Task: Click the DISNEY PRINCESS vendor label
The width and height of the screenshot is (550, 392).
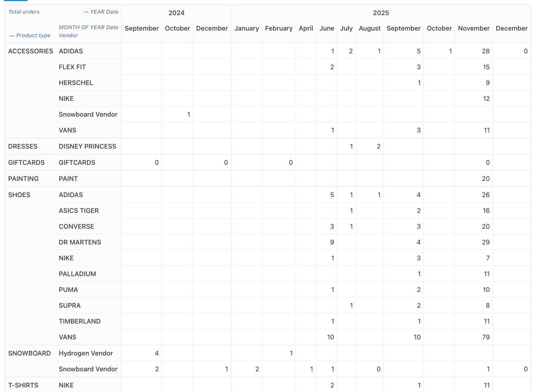Action: 87,146
